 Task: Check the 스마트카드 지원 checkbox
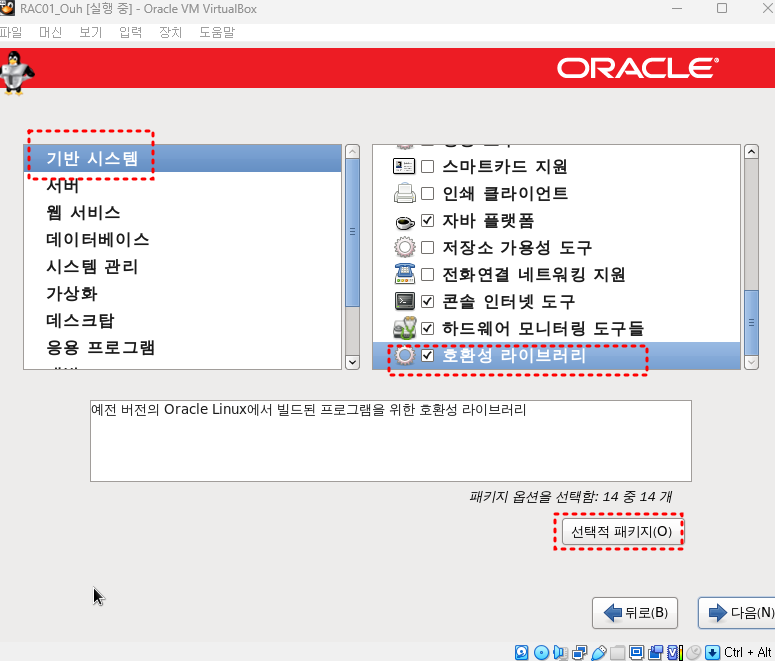pyautogui.click(x=428, y=167)
